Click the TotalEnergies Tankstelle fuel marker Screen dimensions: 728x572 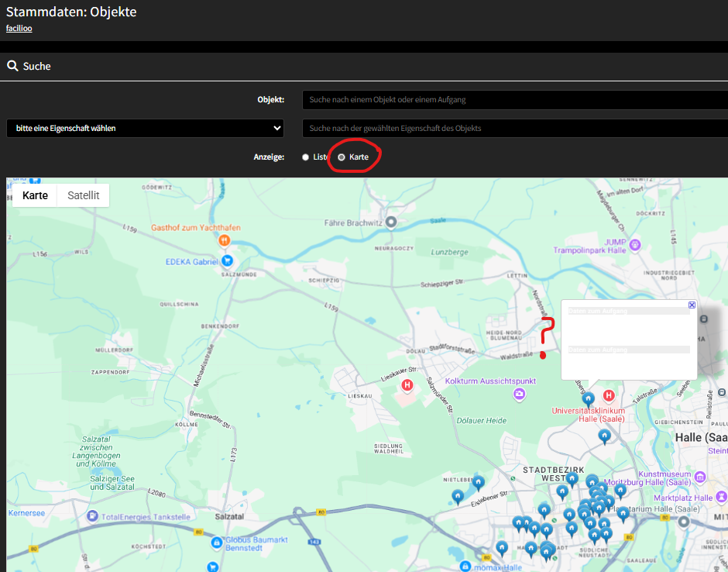coord(92,516)
